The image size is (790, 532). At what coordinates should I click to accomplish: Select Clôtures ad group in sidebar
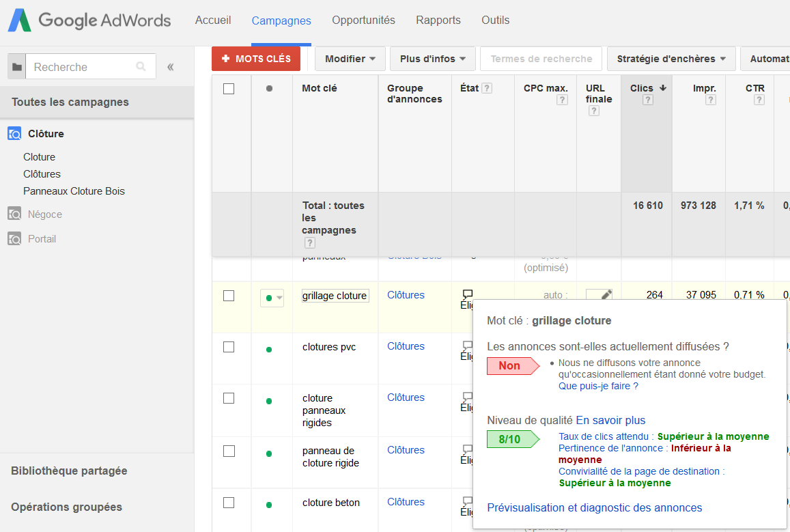(x=42, y=174)
